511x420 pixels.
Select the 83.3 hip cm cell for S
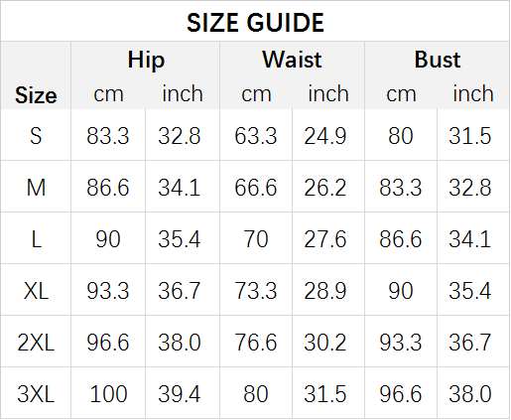[x=108, y=136]
